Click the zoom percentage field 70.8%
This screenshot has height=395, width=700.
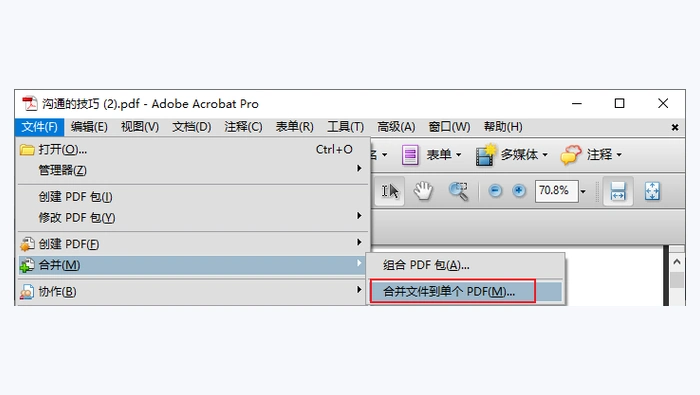[x=556, y=191]
